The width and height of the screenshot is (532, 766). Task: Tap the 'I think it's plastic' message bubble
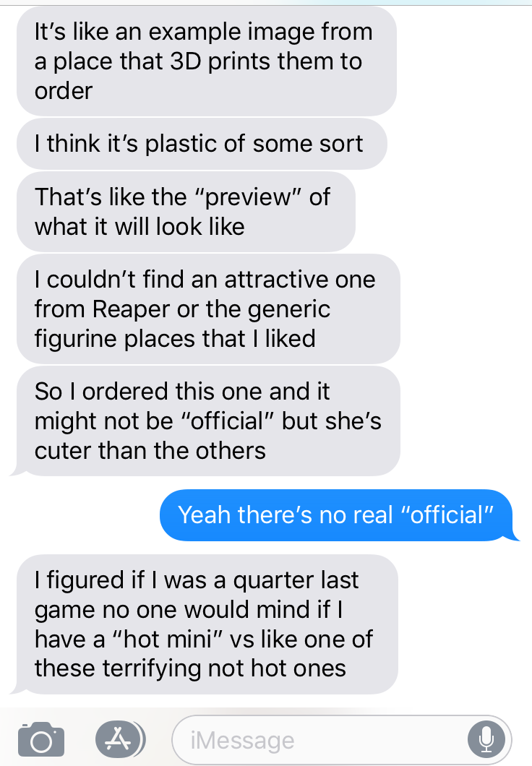[202, 144]
